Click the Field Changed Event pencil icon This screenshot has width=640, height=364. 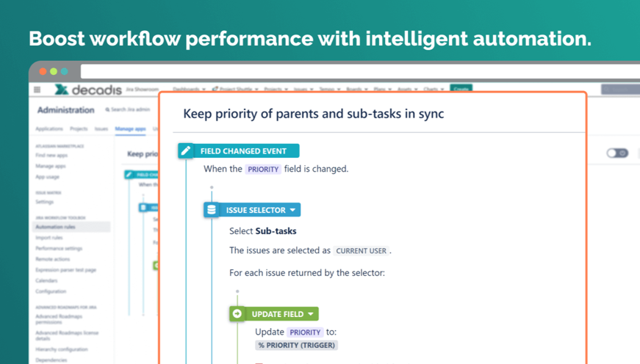coord(186,150)
